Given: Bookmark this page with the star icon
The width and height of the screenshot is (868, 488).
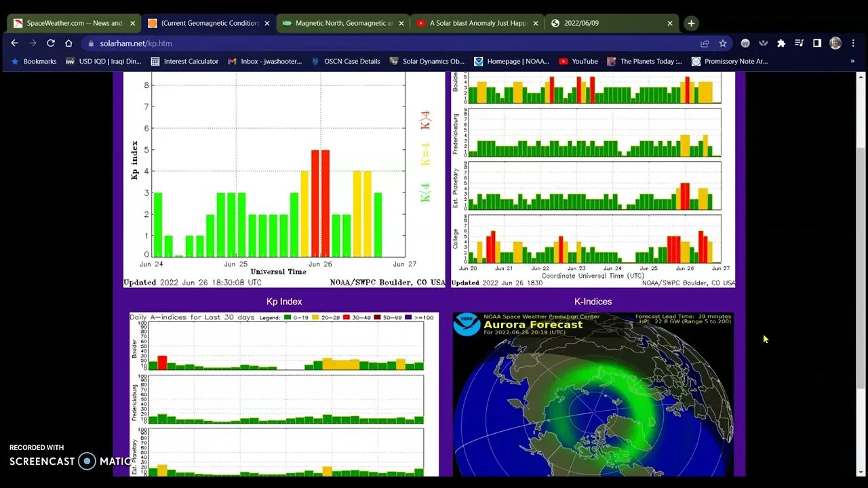Looking at the screenshot, I should point(723,43).
